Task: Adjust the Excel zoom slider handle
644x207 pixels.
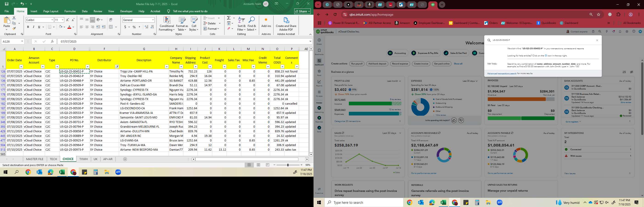Action: (x=288, y=165)
